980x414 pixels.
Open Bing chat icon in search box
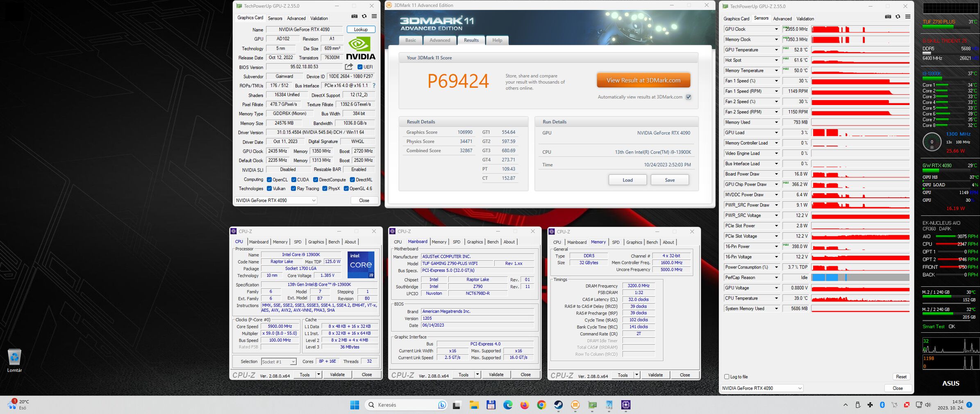tap(442, 405)
